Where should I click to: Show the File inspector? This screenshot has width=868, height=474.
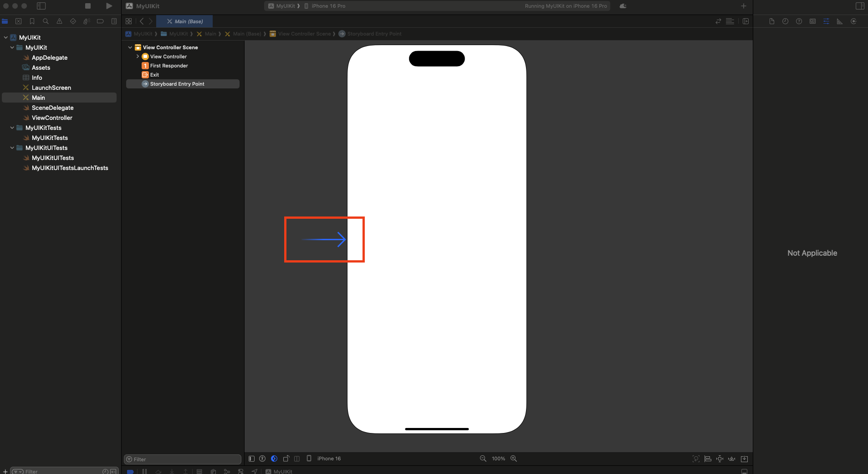point(772,21)
